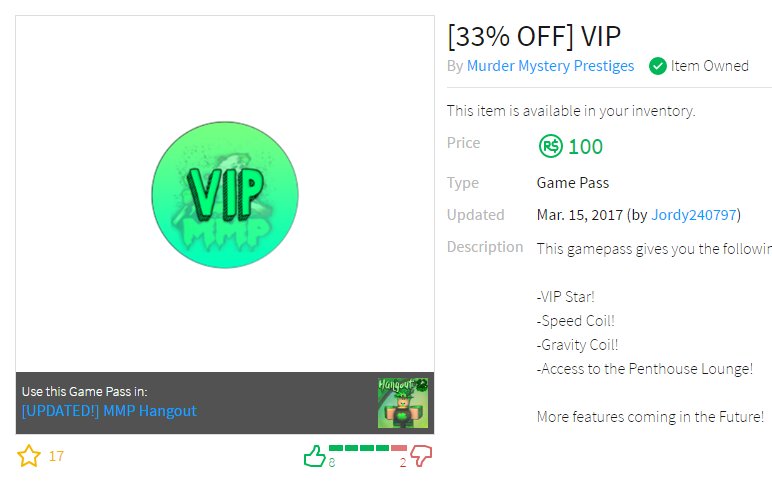Viewport: 772px width, 490px height.
Task: Click the thumbs down dislike icon
Action: point(421,456)
